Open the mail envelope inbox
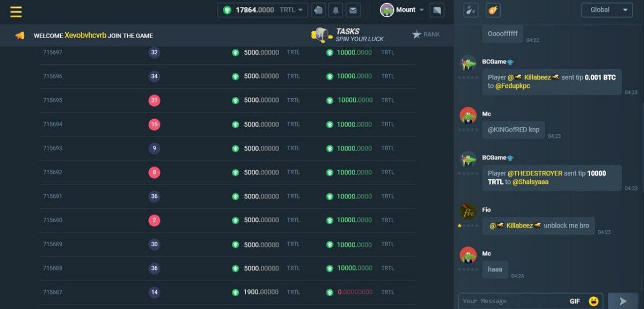The image size is (644, 309). pos(353,10)
